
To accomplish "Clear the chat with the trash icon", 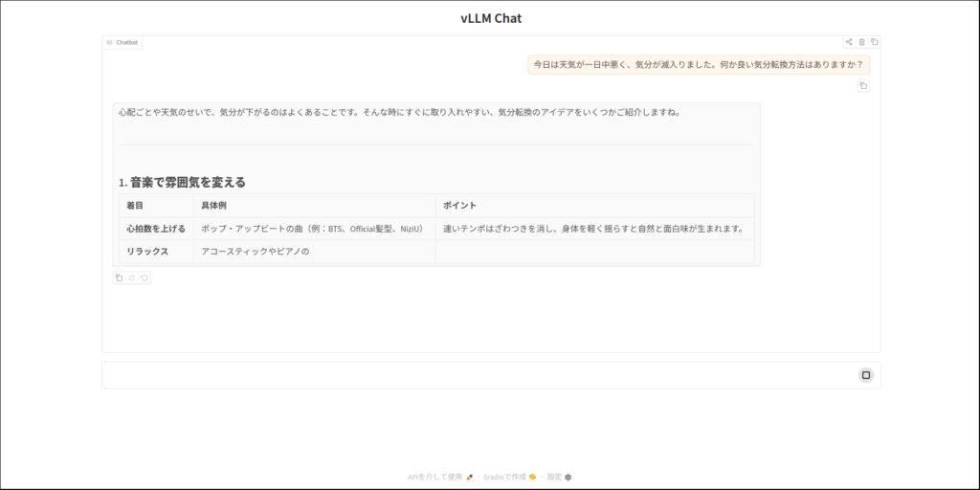I will pyautogui.click(x=861, y=42).
